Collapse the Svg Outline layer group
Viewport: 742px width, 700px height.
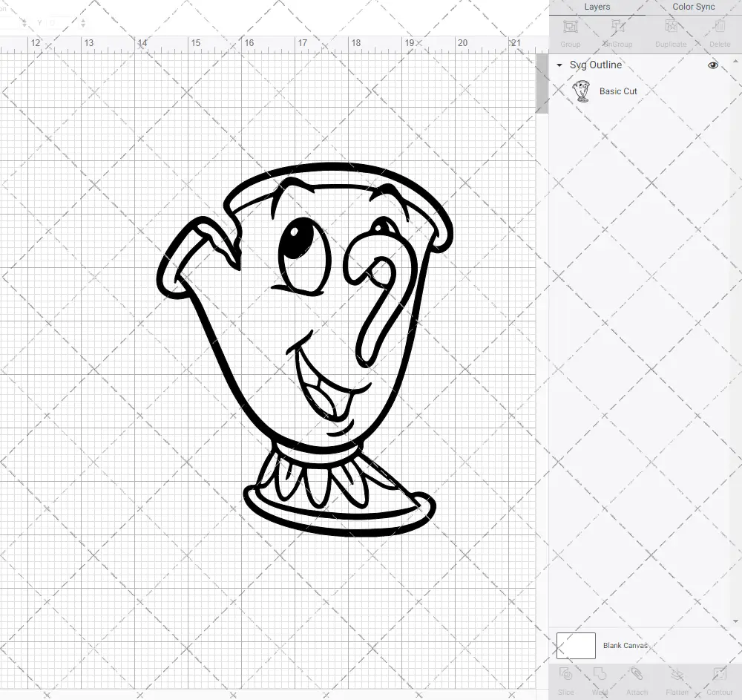point(559,65)
